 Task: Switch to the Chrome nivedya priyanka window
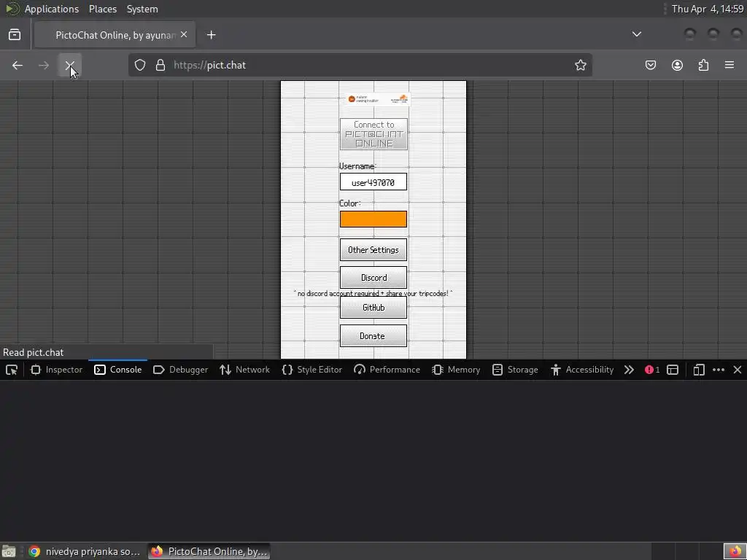pyautogui.click(x=85, y=551)
